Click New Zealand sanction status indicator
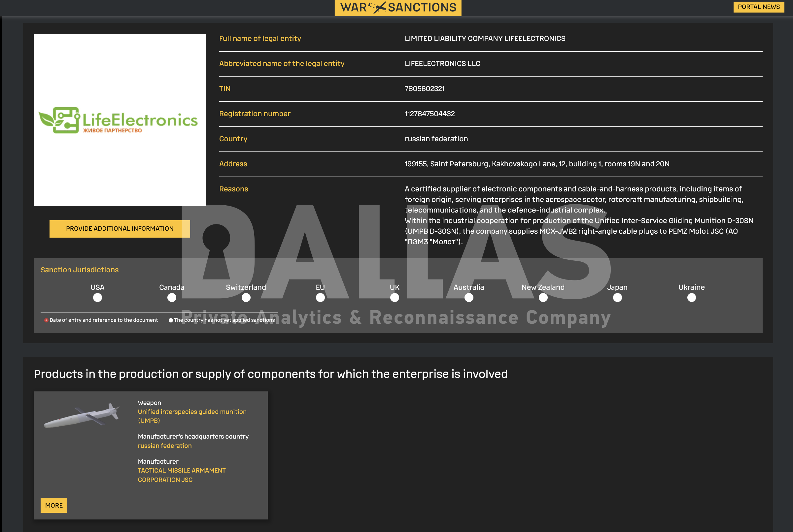Viewport: 793px width, 532px height. [543, 298]
